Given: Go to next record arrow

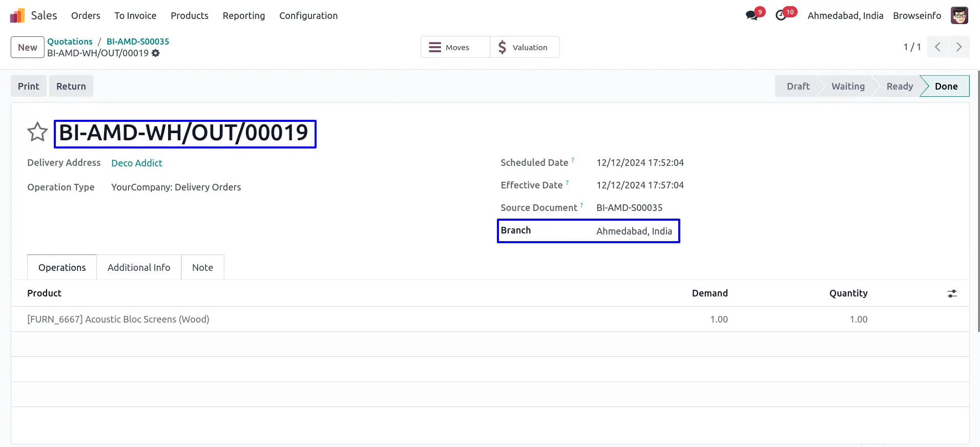Looking at the screenshot, I should [x=958, y=47].
